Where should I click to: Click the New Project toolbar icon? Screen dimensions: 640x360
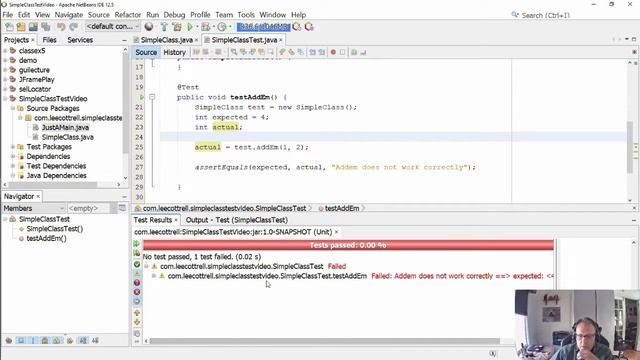coord(21,27)
